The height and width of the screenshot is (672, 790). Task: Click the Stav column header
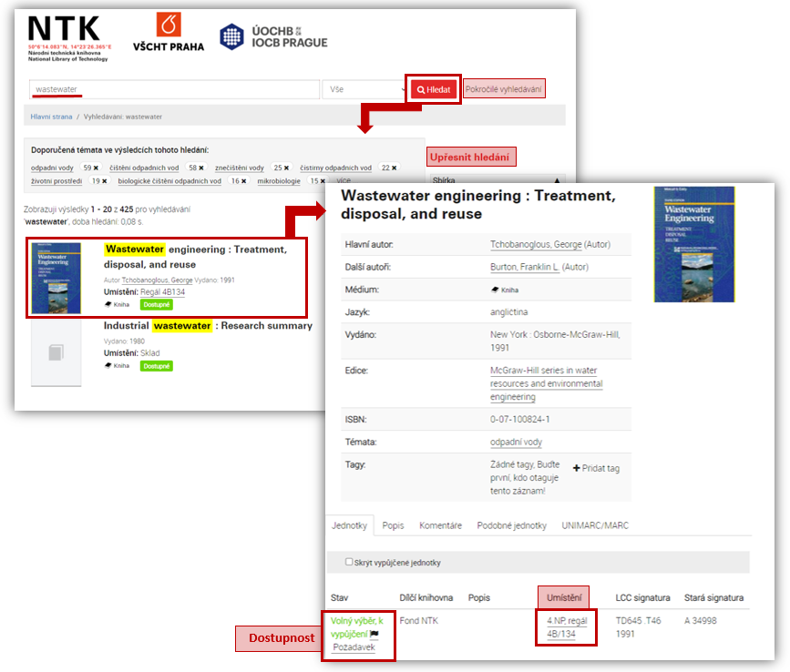[x=340, y=598]
